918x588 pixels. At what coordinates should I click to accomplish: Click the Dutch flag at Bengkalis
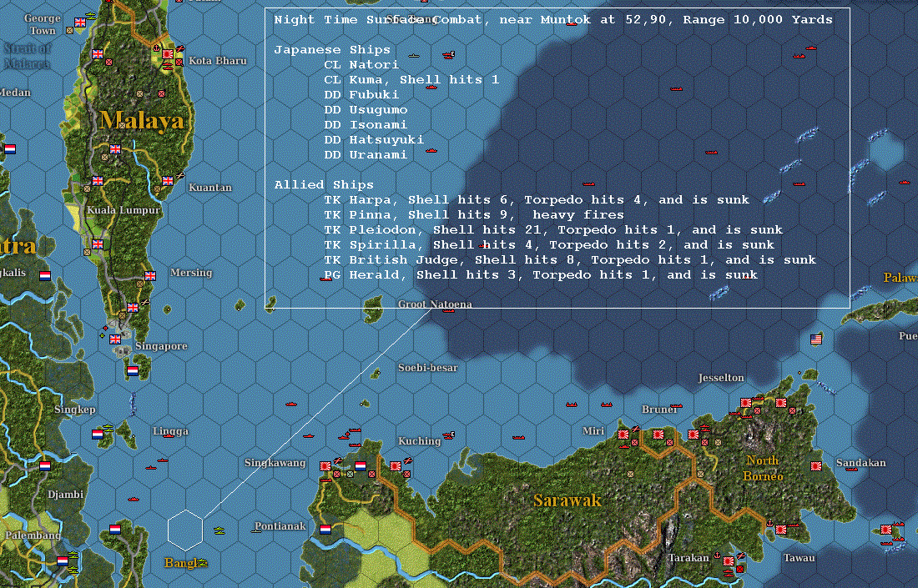click(45, 275)
